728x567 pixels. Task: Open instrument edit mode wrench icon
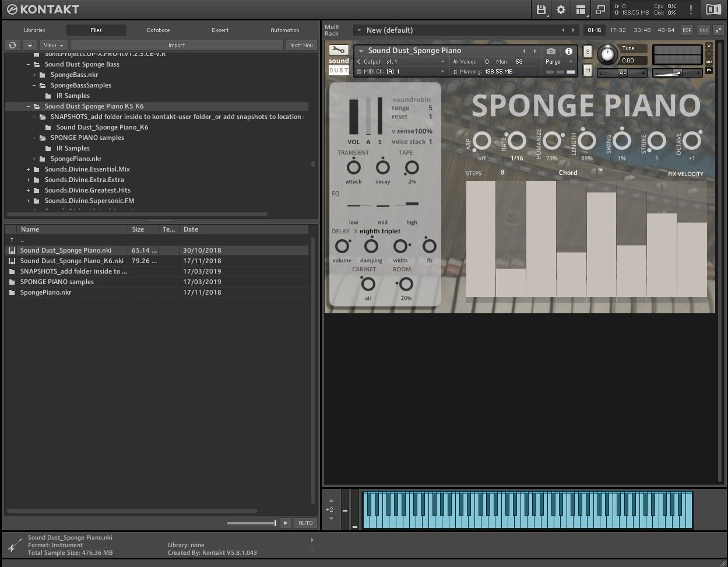339,50
